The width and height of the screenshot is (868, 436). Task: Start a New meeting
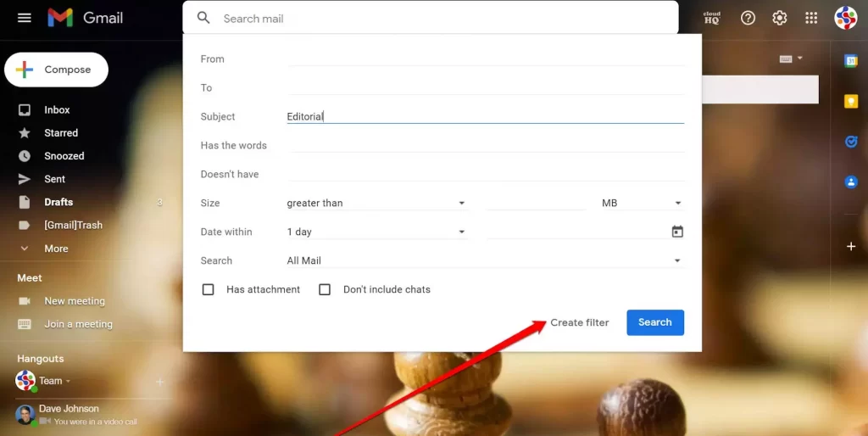75,301
